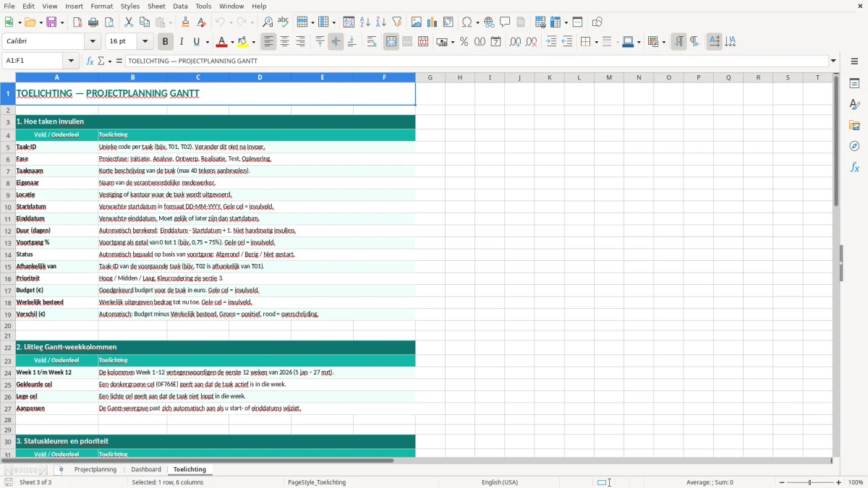Click the Select All corner button
This screenshot has width=868, height=488.
click(x=8, y=77)
